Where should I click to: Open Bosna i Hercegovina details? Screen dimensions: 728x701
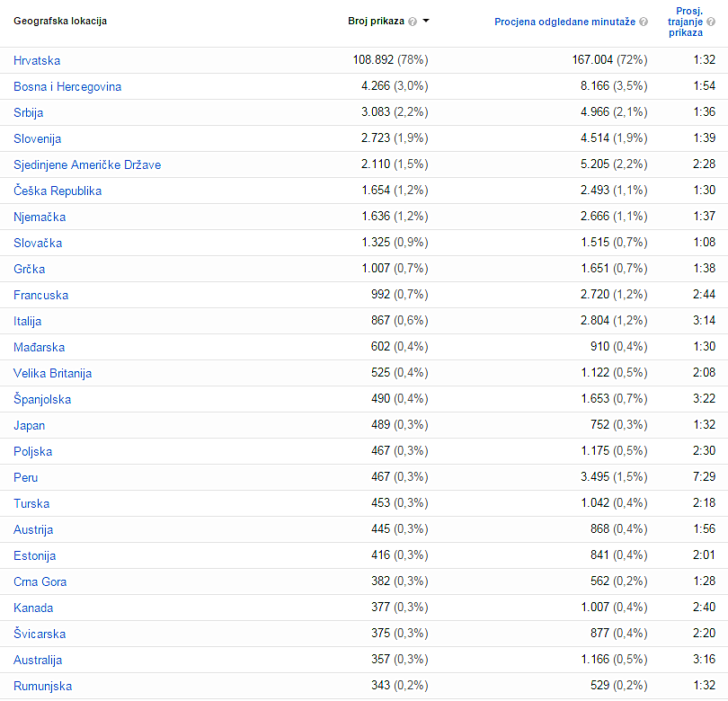click(67, 86)
